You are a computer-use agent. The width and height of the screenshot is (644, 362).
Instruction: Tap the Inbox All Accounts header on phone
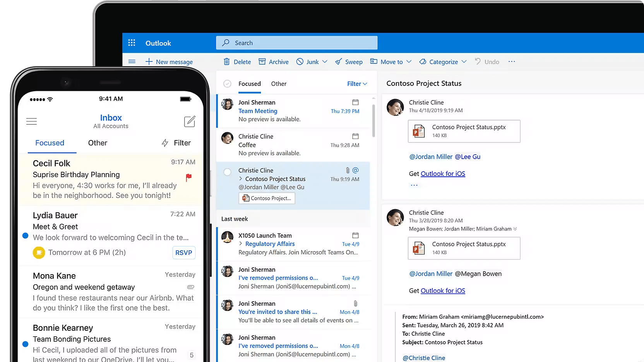[x=111, y=121]
